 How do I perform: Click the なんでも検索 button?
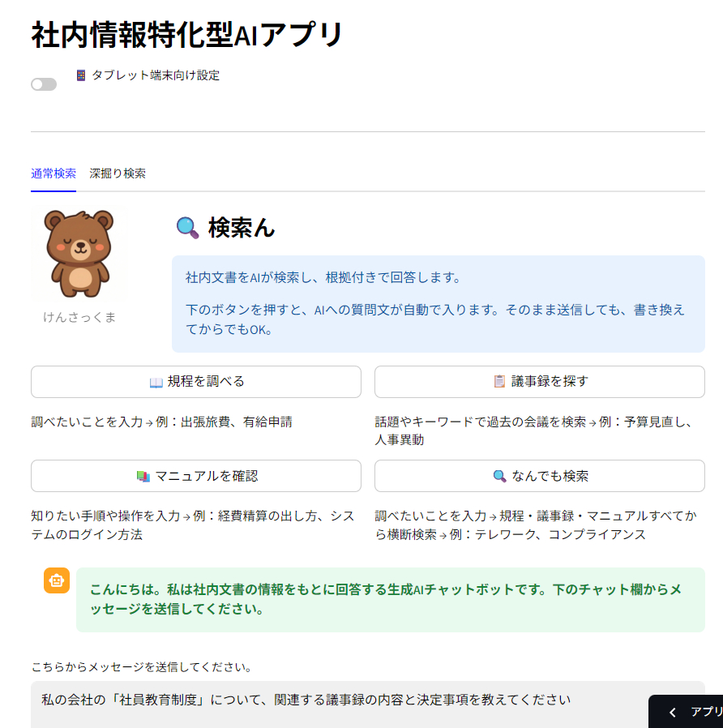[540, 476]
